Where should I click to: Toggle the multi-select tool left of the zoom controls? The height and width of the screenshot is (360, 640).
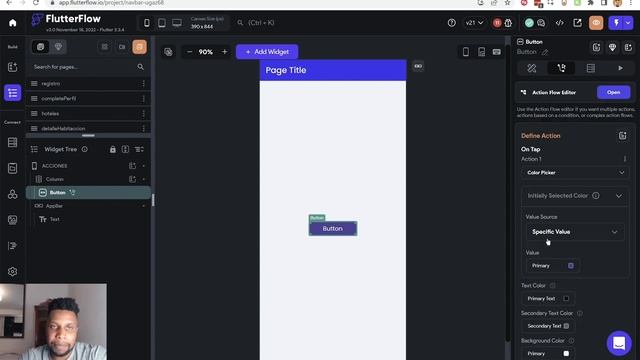(x=168, y=52)
